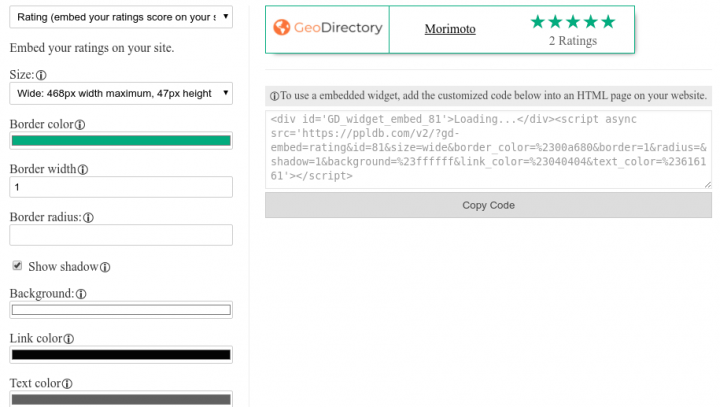Click the GeoDirectory globe logo in widget

pos(281,28)
